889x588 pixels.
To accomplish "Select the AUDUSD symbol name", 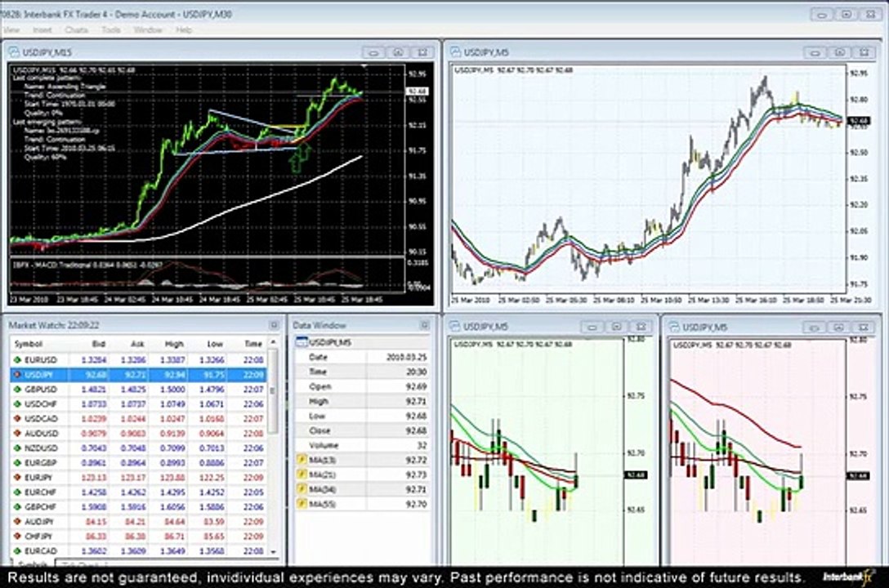I will 42,434.
